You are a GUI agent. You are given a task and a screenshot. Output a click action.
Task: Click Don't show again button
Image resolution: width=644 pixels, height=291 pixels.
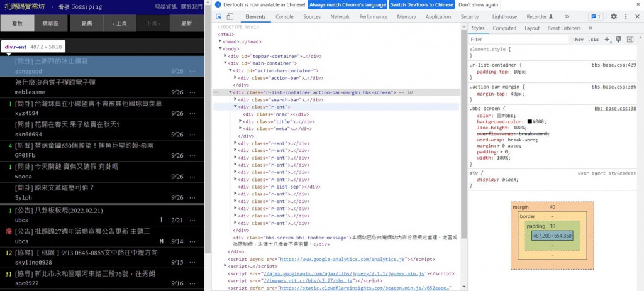coord(478,4)
